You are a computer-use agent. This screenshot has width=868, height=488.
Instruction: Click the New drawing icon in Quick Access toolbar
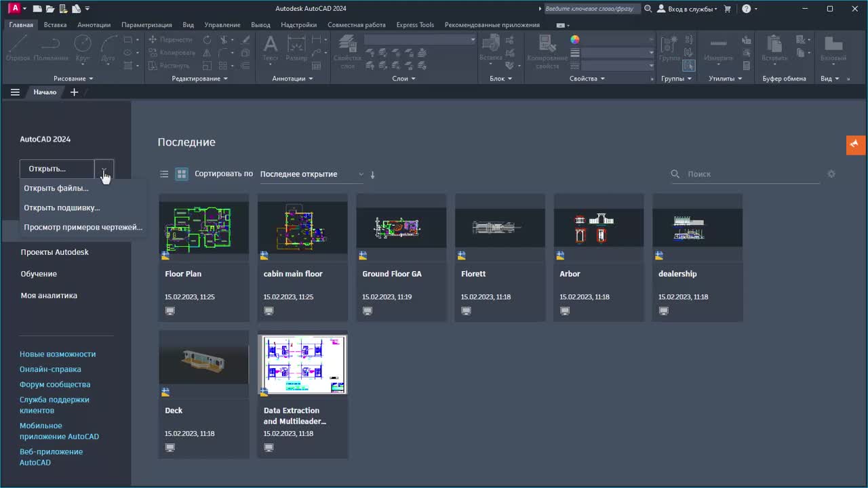(37, 9)
